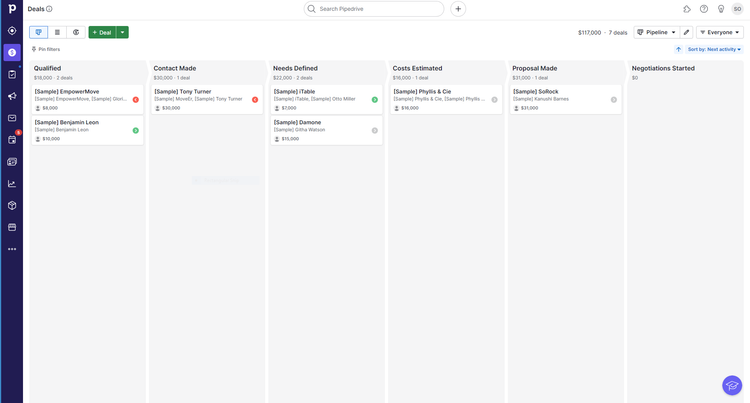Open the [Sample] Phyllis & Cie deal
750x403 pixels.
point(446,99)
